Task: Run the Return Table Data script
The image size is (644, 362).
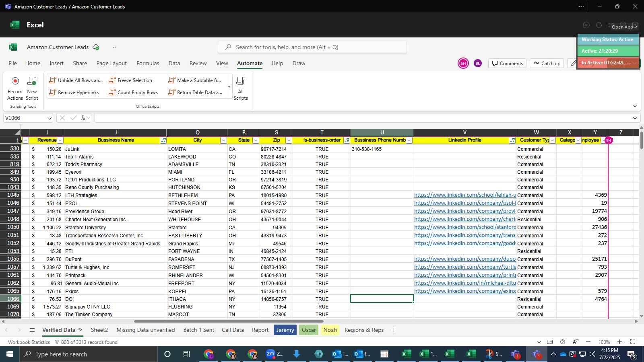Action: pos(195,92)
